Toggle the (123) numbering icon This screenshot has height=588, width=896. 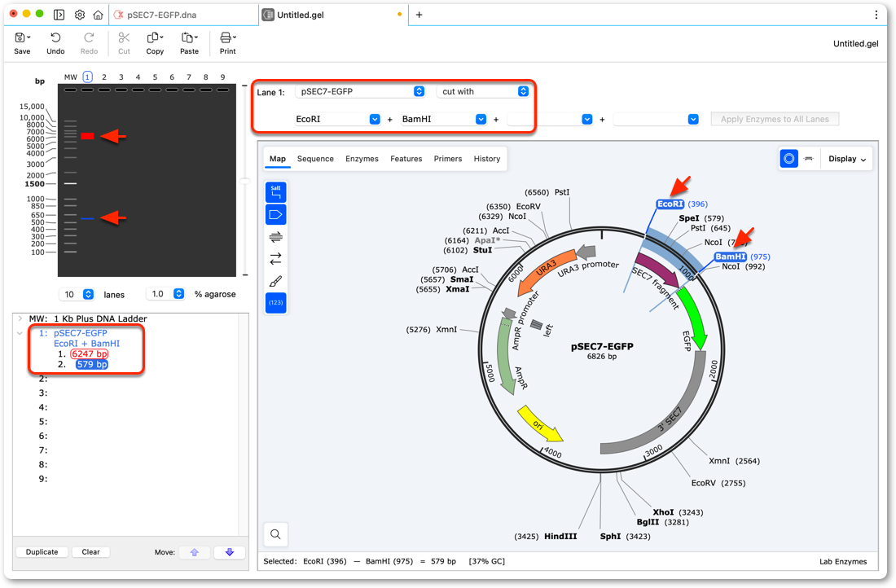click(x=276, y=303)
